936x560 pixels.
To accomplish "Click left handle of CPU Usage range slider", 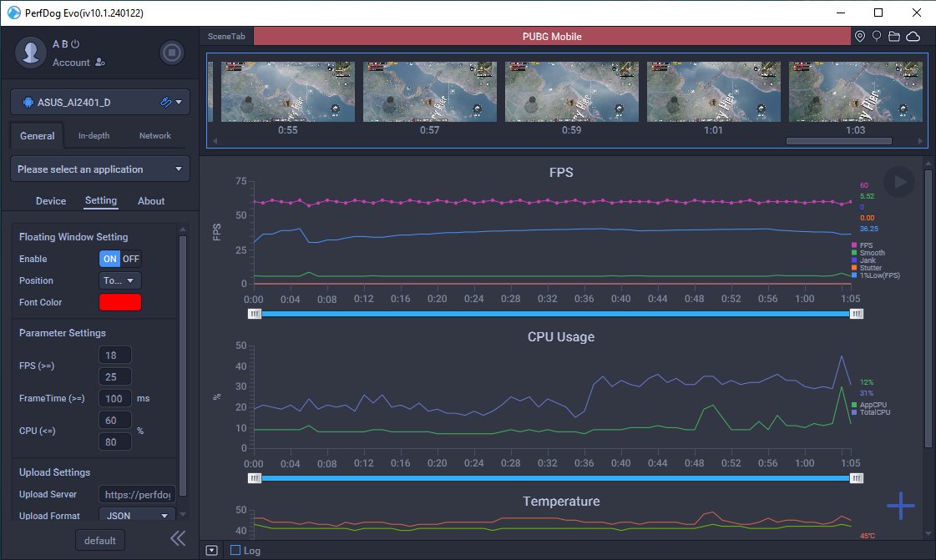I will click(x=255, y=478).
